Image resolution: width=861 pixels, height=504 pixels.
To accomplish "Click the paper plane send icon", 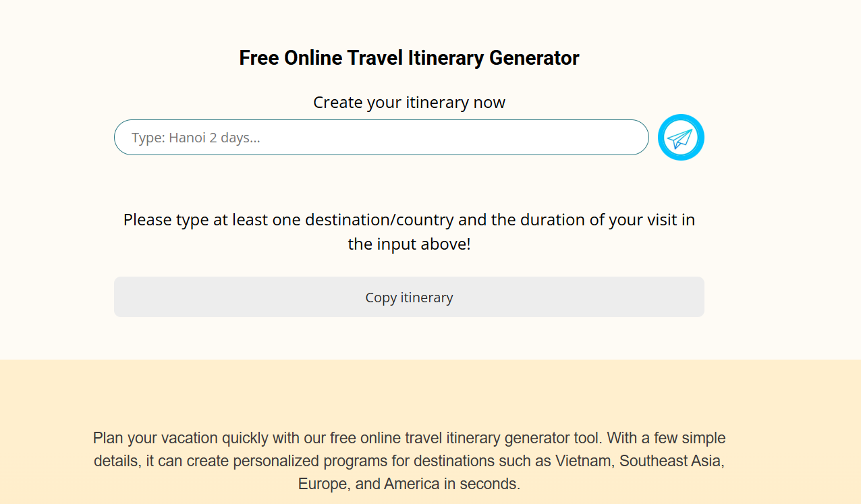I will coord(680,138).
